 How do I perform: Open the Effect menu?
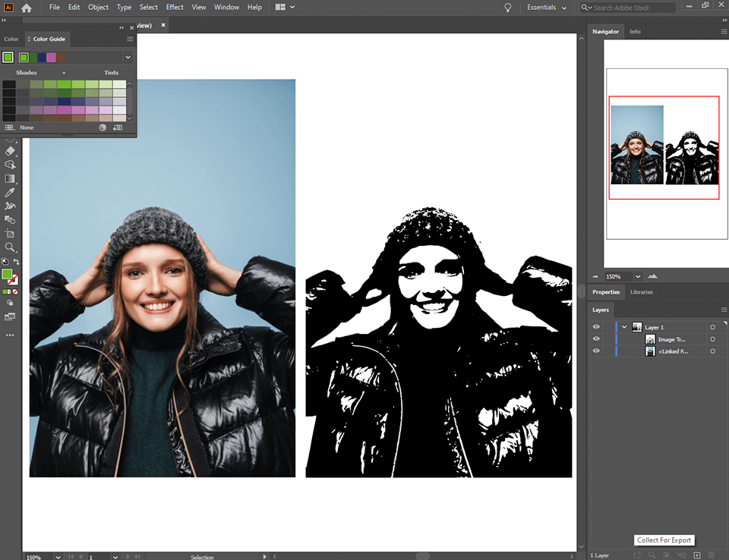pos(175,8)
